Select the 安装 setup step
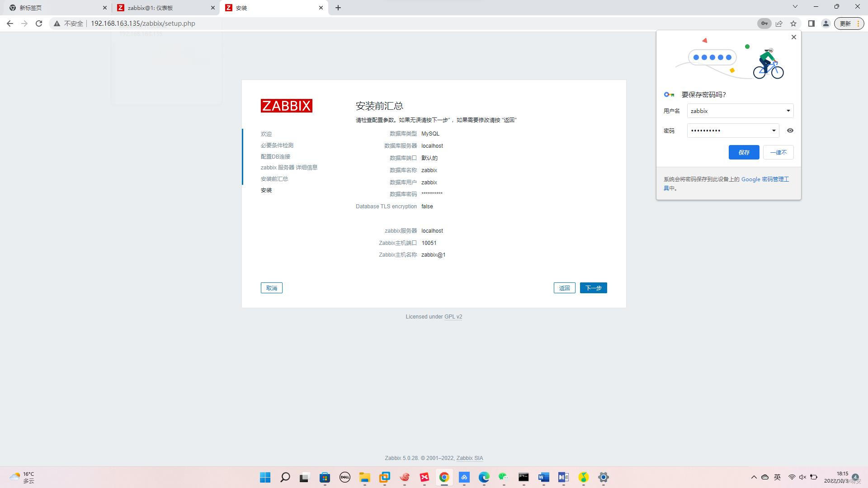 click(266, 190)
